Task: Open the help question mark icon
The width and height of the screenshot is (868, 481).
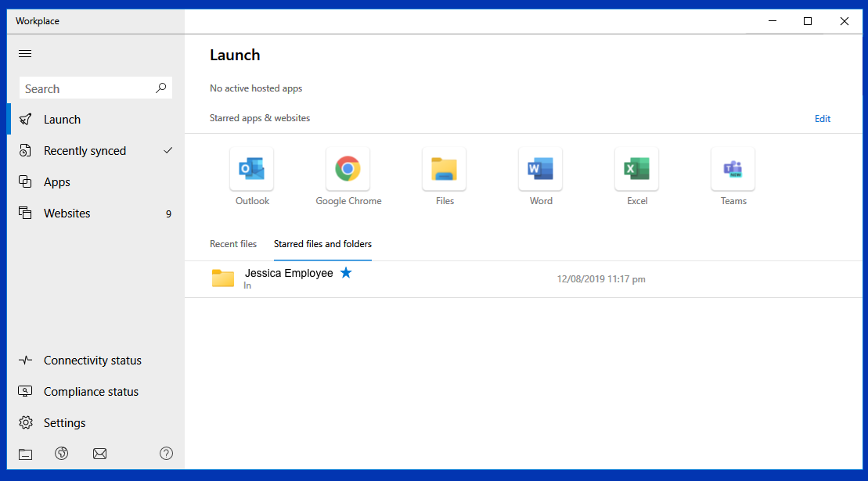Action: coord(166,454)
